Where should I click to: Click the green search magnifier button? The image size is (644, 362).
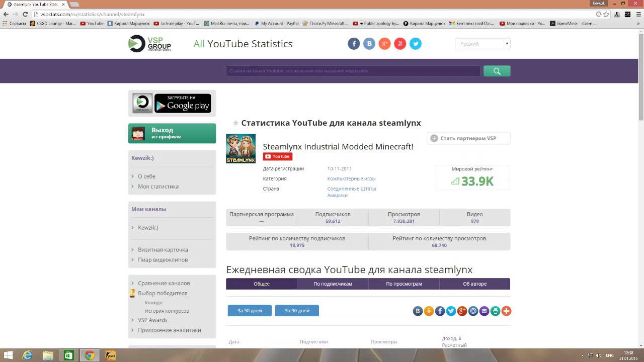tap(497, 71)
